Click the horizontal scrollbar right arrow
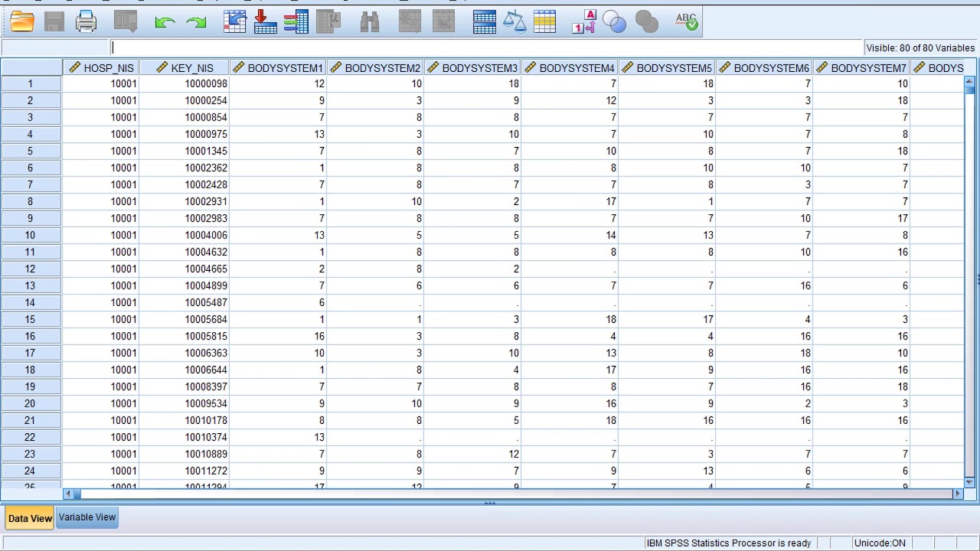This screenshot has width=980, height=551. click(x=957, y=494)
